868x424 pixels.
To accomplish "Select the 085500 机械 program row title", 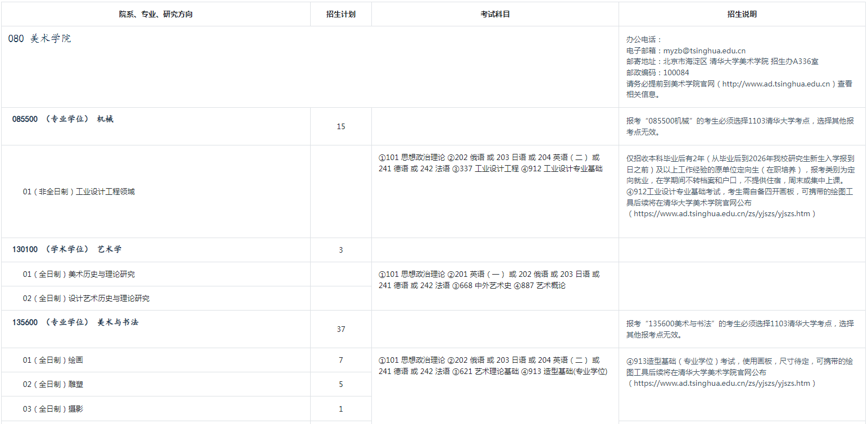I will (63, 119).
